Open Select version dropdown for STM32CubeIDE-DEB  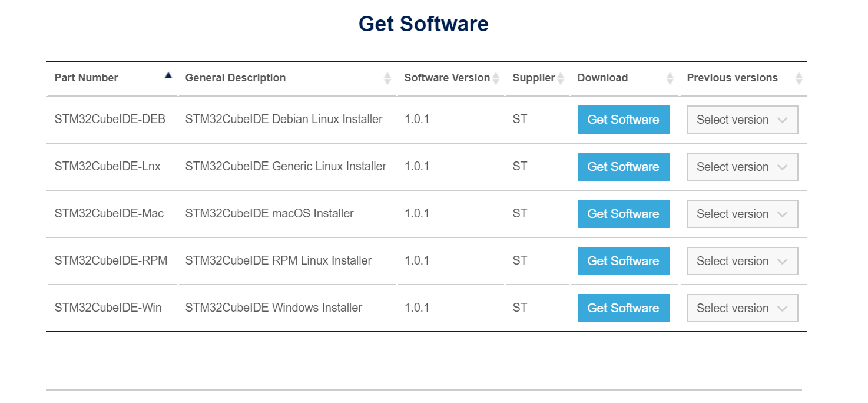[742, 120]
